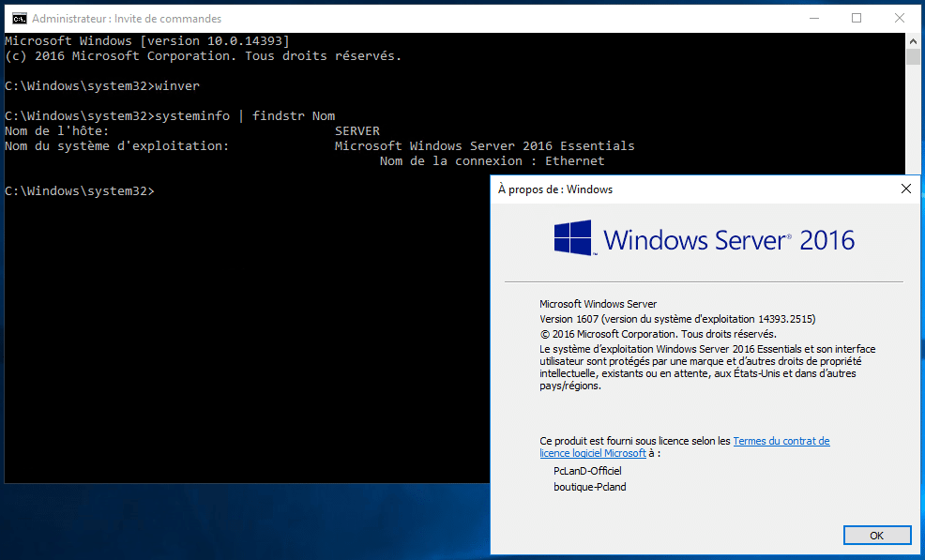925x560 pixels.
Task: Click the 'SERVER' hostname value in console
Action: click(357, 131)
